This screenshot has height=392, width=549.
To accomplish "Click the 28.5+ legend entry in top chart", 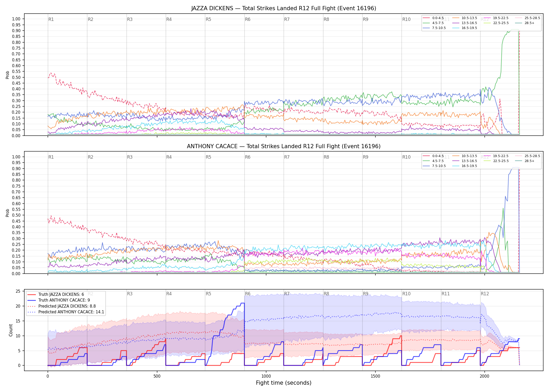I will (525, 23).
